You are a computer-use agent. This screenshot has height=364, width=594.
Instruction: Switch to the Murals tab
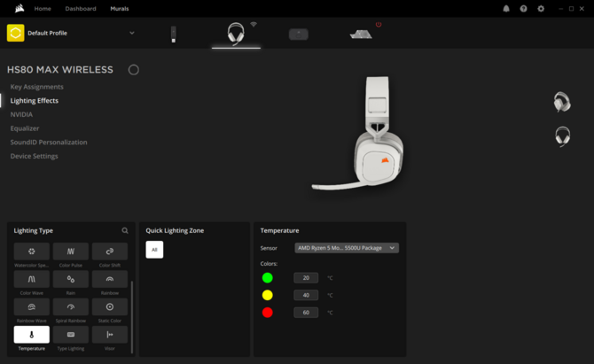[120, 8]
